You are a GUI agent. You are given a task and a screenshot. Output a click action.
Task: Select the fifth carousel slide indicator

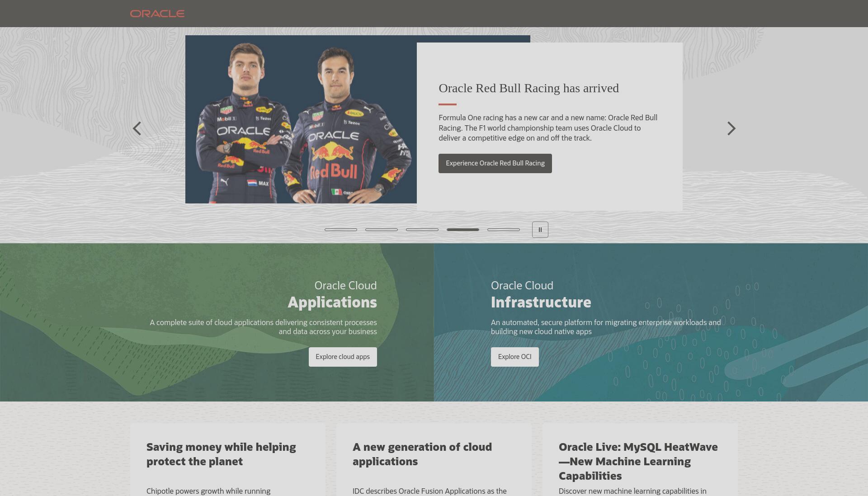[504, 230]
